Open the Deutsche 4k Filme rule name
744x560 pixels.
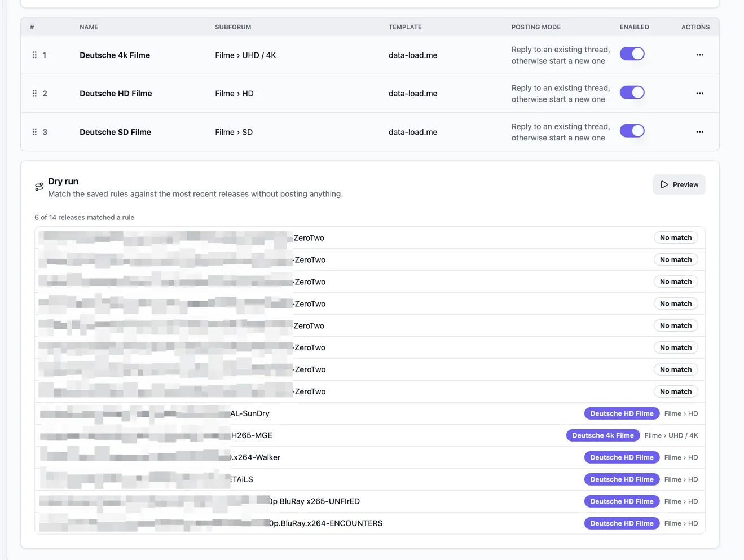pos(115,55)
